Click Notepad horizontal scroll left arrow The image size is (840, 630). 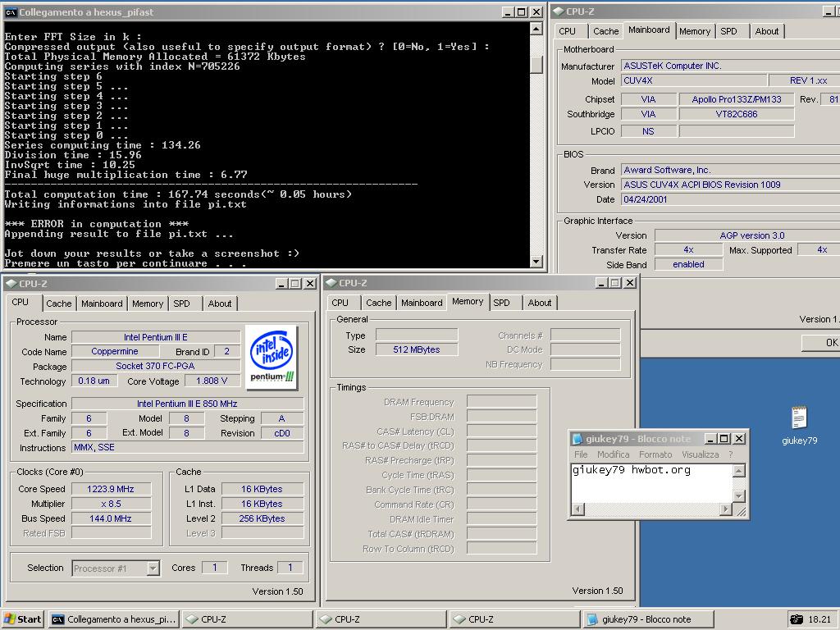(x=577, y=509)
